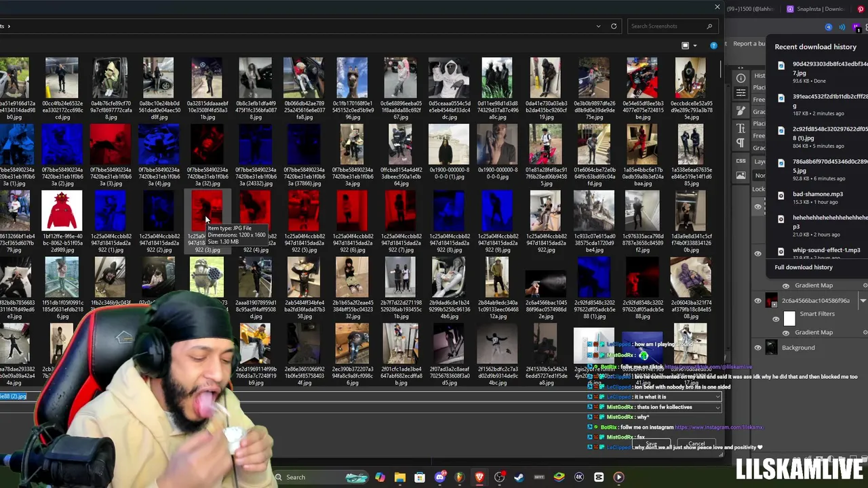Screen dimensions: 868x488
Task: Click the Save button in file dialog
Action: [650, 444]
